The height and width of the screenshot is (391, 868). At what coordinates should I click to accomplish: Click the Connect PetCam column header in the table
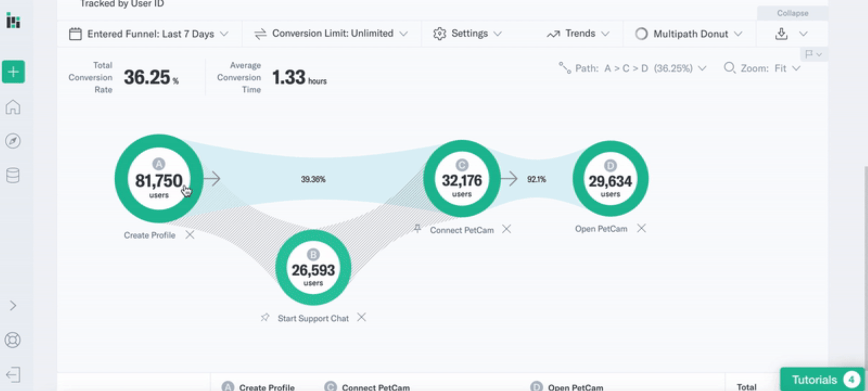point(367,387)
